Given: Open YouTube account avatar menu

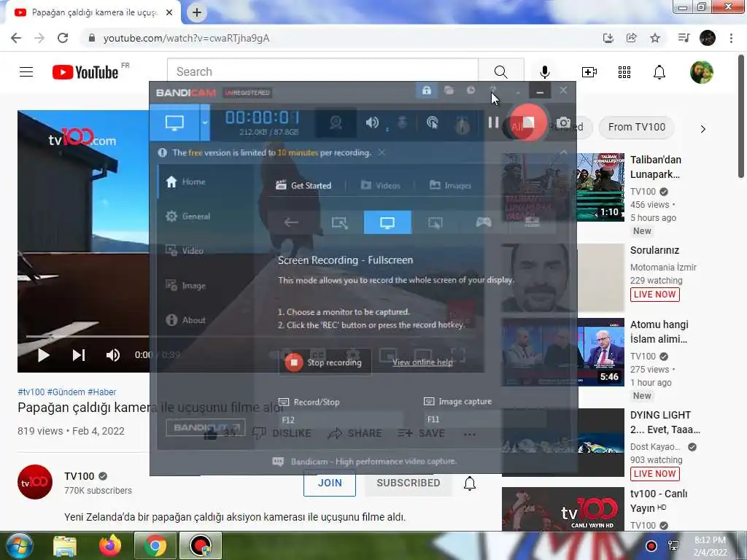Looking at the screenshot, I should [702, 72].
